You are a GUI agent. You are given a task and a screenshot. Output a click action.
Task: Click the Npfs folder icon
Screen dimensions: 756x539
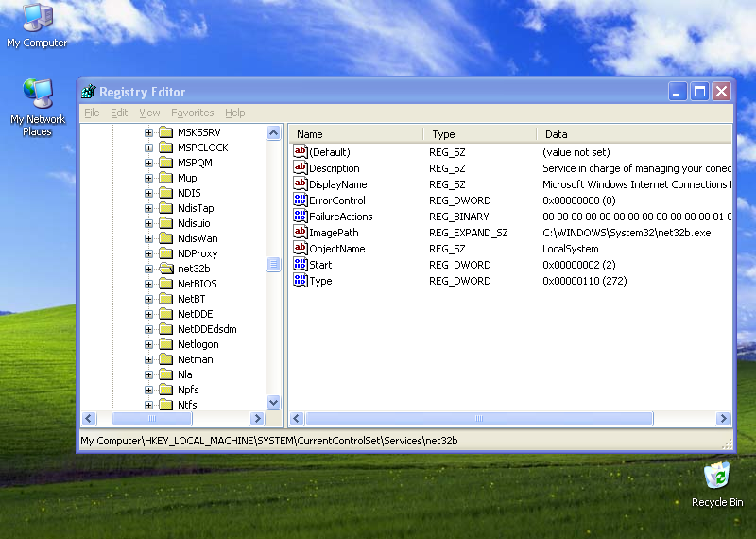pos(166,390)
